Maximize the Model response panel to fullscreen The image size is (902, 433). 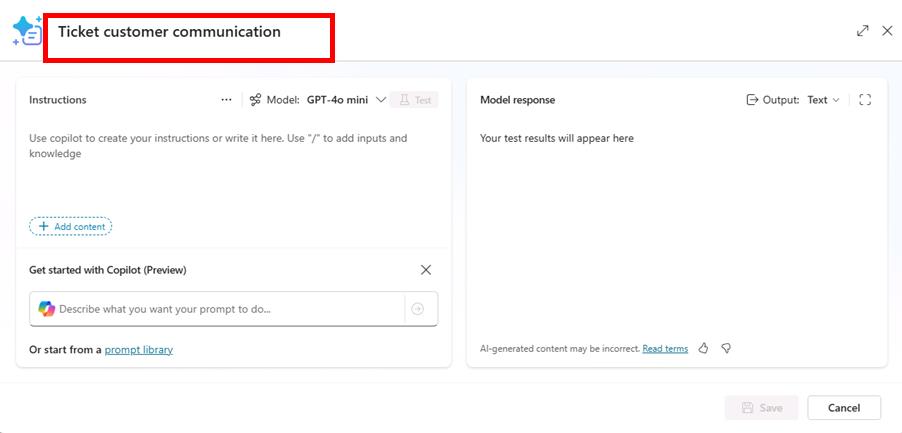coord(865,100)
